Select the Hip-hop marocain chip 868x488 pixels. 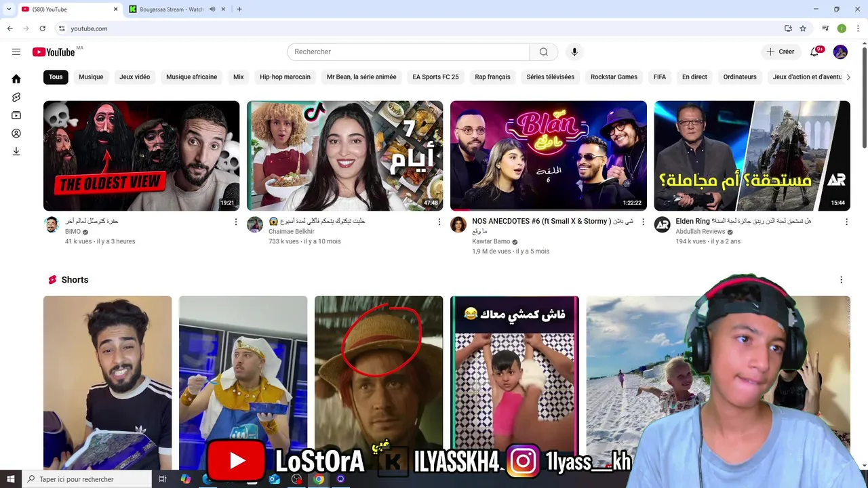pyautogui.click(x=285, y=77)
